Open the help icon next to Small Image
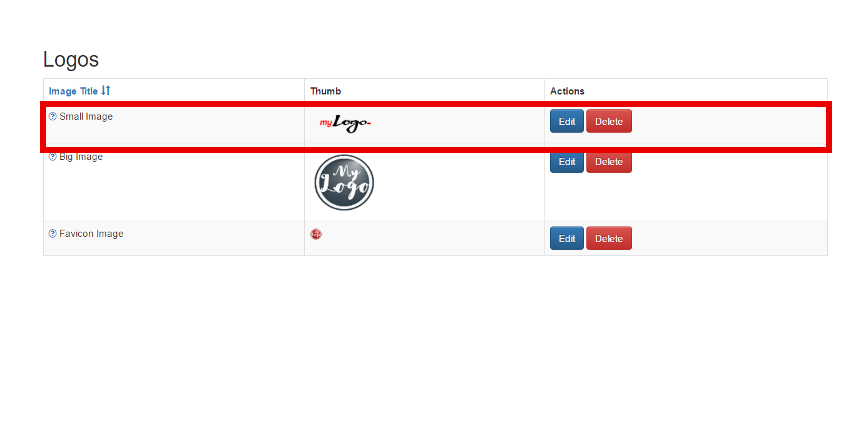The image size is (863, 431). tap(53, 116)
